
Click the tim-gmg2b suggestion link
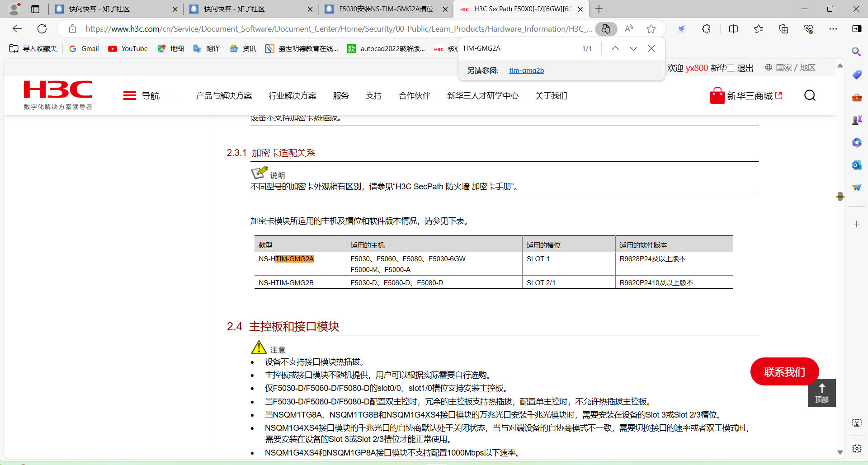[x=526, y=70]
